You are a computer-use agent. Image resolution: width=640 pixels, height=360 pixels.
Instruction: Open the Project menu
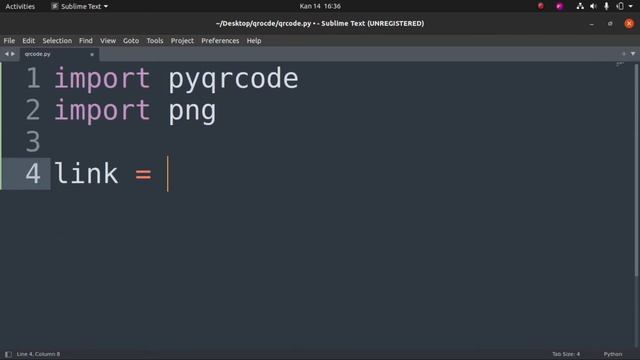tap(182, 41)
